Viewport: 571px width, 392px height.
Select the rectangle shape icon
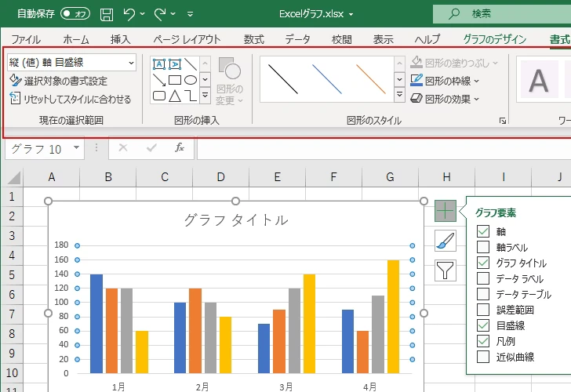[x=175, y=80]
